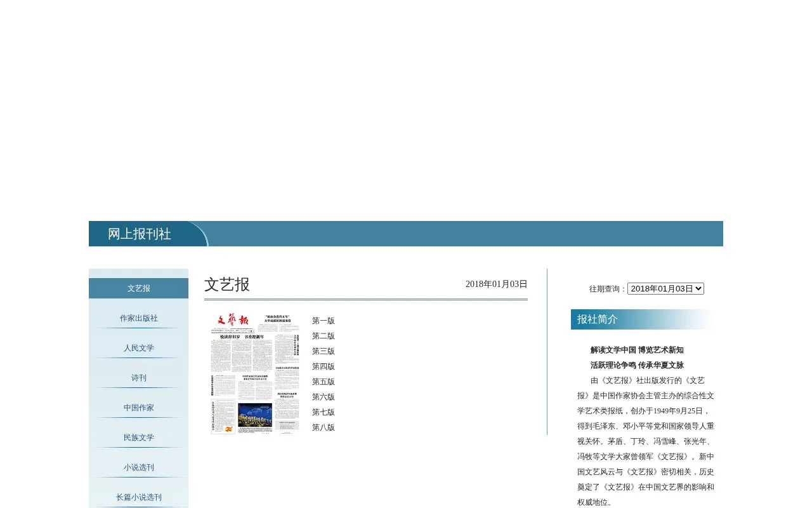812x508 pixels.
Task: Click the 网上报刊社 header banner title
Action: [x=140, y=234]
